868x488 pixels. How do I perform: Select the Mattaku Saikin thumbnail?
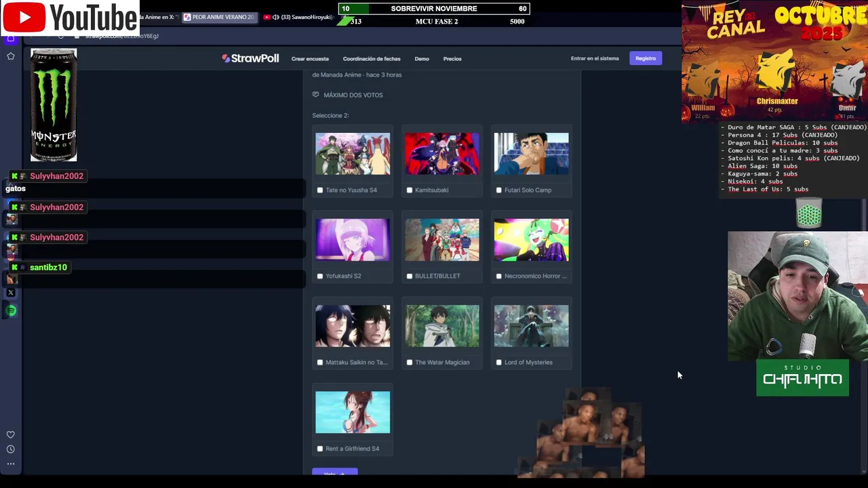[x=353, y=326]
